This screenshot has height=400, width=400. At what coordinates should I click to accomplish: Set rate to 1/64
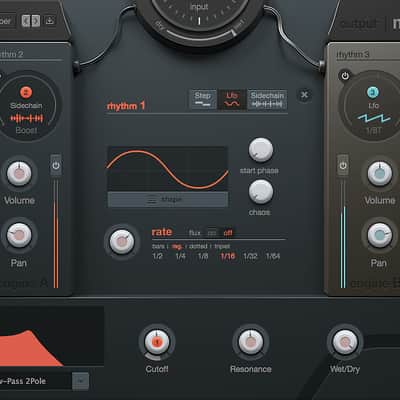click(x=273, y=256)
